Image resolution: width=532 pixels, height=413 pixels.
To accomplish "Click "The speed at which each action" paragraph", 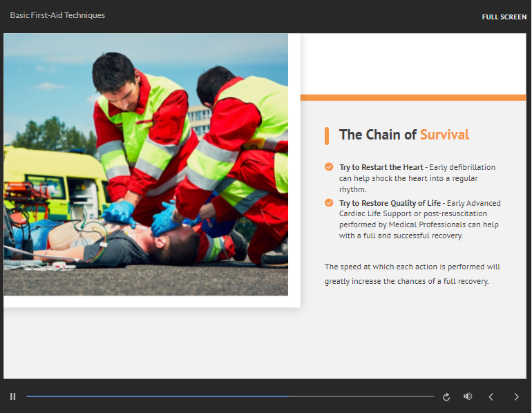I will point(412,274).
